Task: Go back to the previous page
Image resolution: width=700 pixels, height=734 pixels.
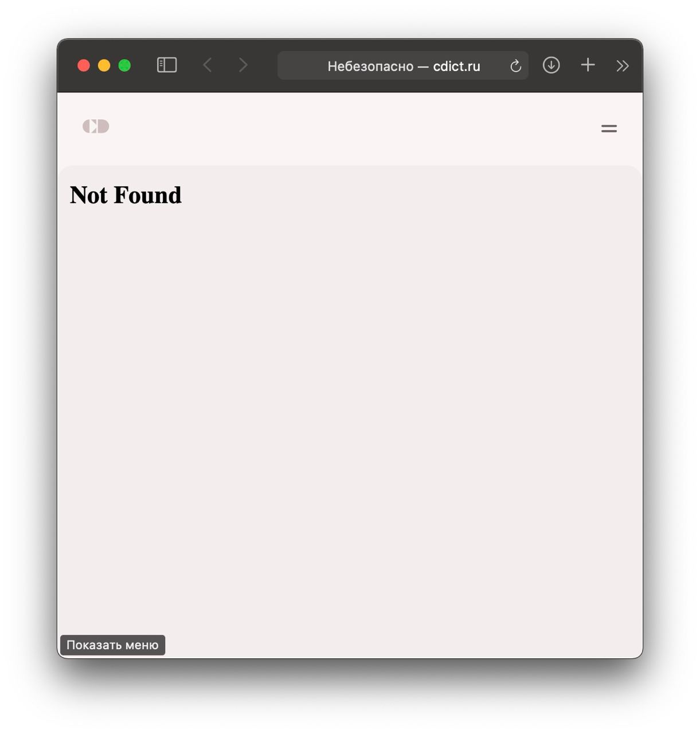Action: coord(208,65)
